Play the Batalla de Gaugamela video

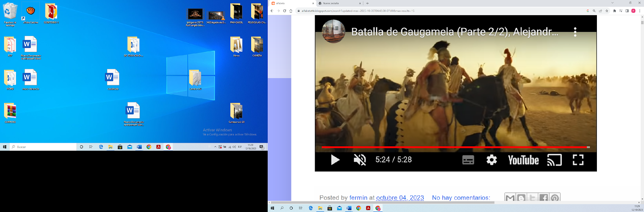pos(335,160)
